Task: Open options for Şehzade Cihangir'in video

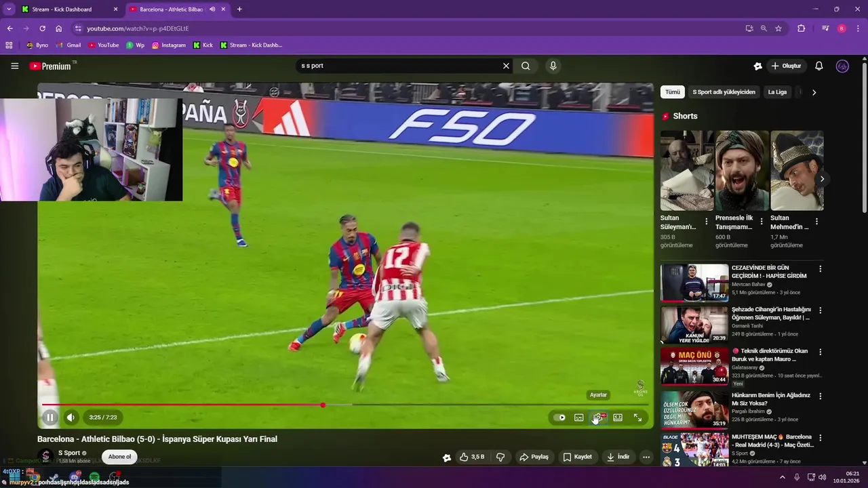Action: (x=820, y=310)
